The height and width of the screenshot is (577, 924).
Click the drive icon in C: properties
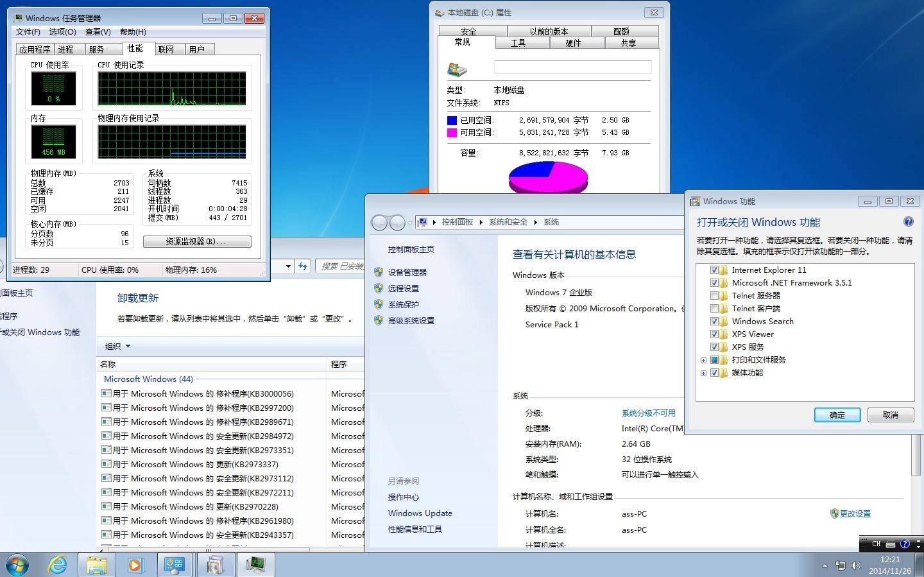[x=457, y=69]
